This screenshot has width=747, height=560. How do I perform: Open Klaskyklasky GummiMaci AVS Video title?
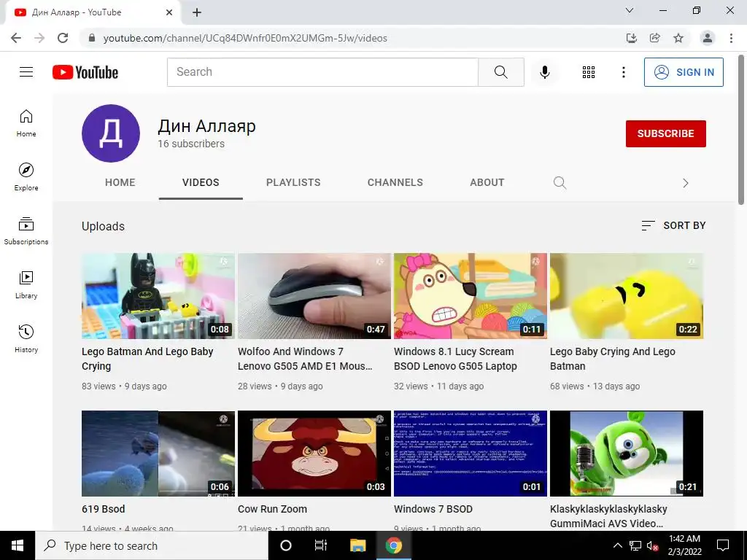[608, 516]
